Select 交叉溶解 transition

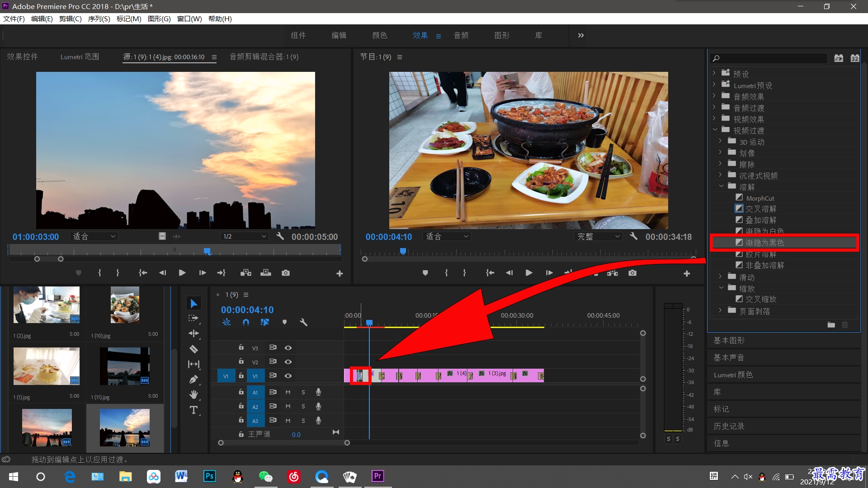(x=761, y=209)
